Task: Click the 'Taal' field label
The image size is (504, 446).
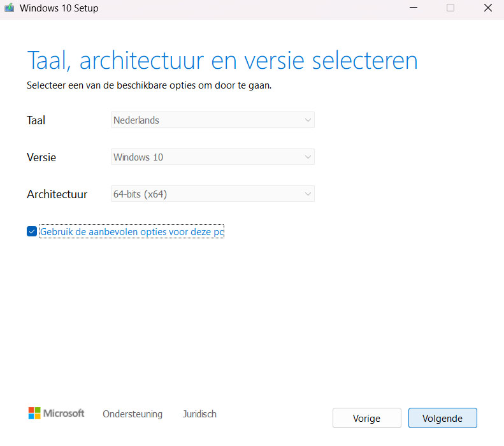Action: point(36,120)
